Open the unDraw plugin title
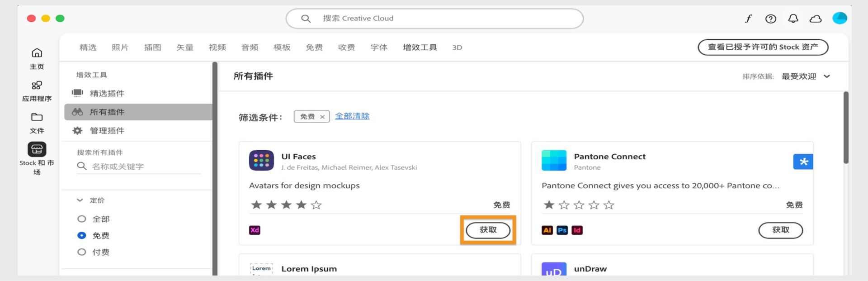Viewport: 868px width, 281px height. click(590, 269)
